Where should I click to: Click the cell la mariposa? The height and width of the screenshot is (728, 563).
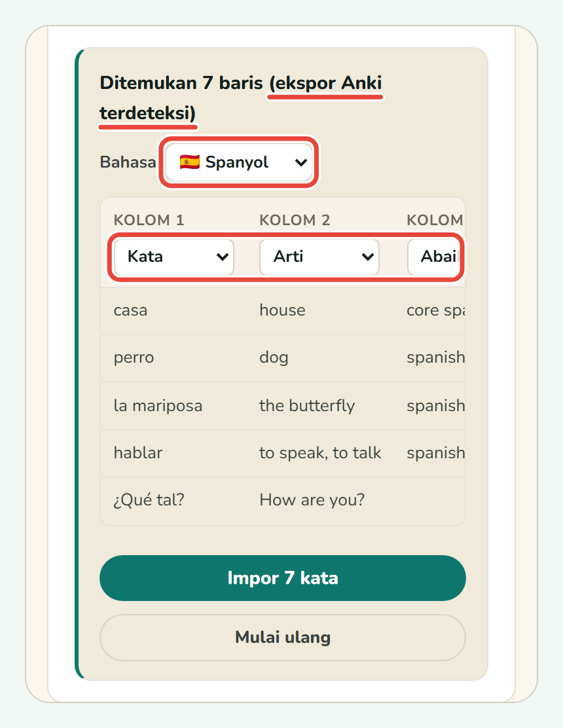tap(158, 406)
